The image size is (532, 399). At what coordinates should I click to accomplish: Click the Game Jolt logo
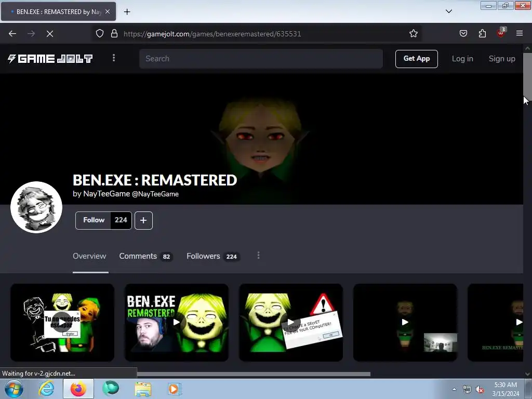click(x=50, y=59)
